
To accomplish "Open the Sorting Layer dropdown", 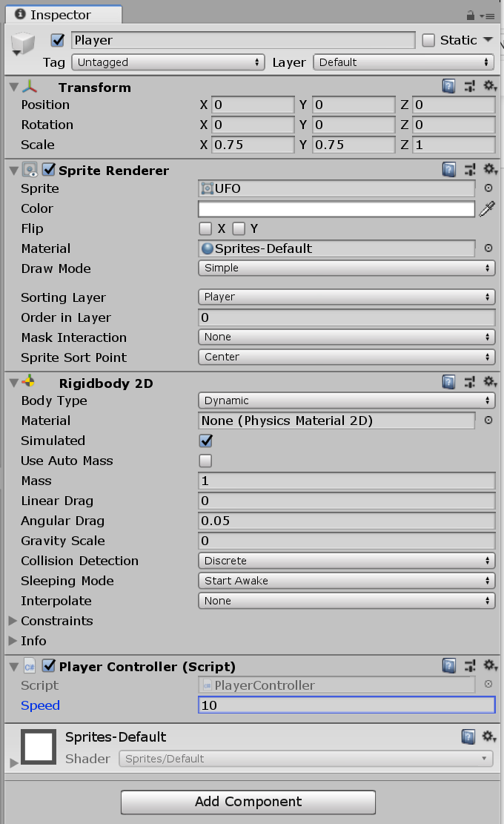I will [x=347, y=297].
